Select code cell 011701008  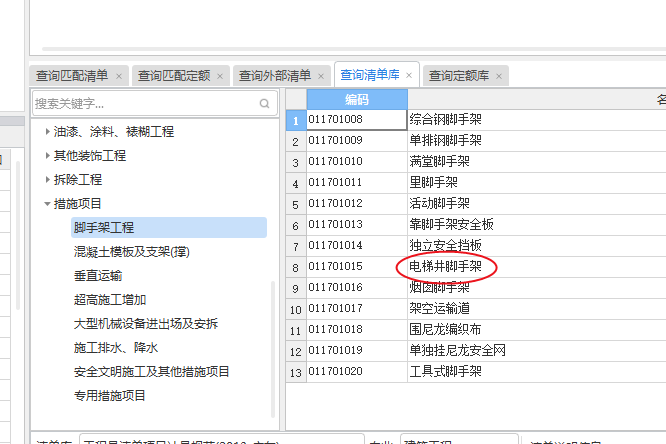357,119
